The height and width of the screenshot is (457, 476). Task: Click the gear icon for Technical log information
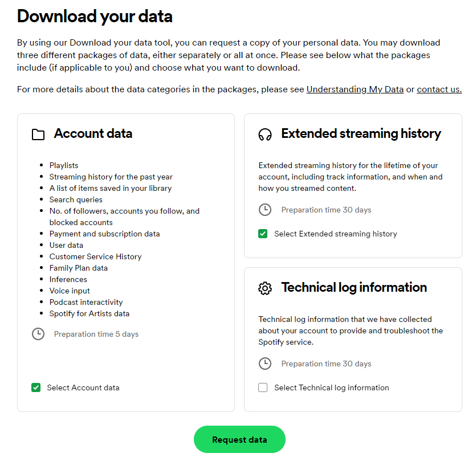[x=265, y=288]
